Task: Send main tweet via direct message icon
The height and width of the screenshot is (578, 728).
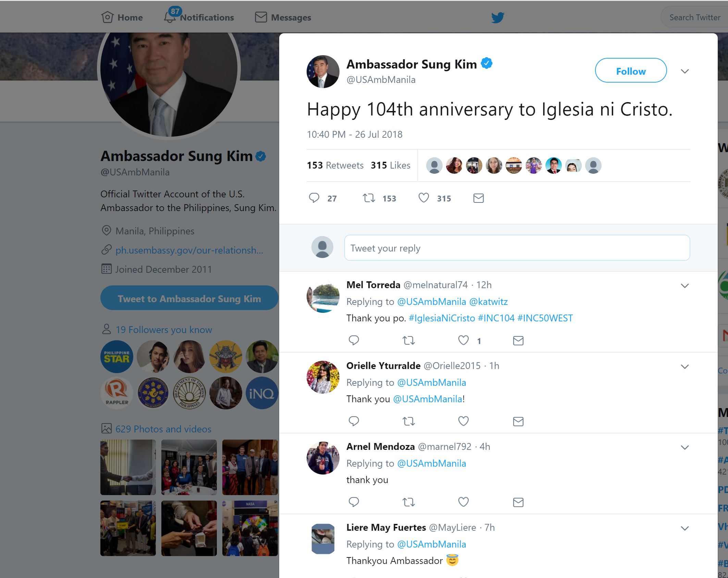Action: [478, 198]
